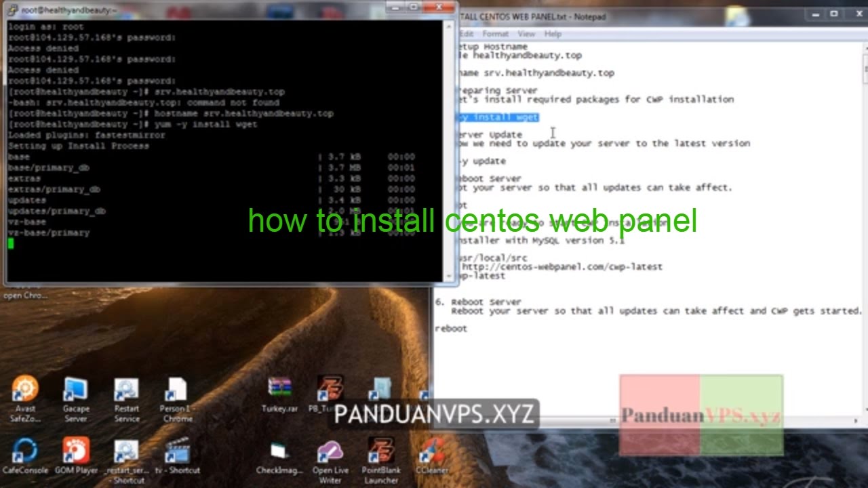Click the green terminal cursor block

tap(11, 243)
